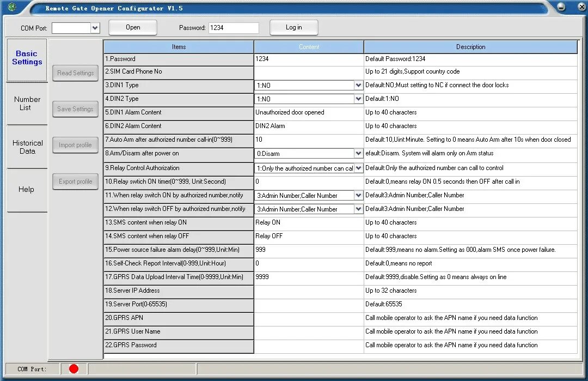Click the GPRS APN content cell
Viewport: 588px width, 381px height.
(x=309, y=318)
